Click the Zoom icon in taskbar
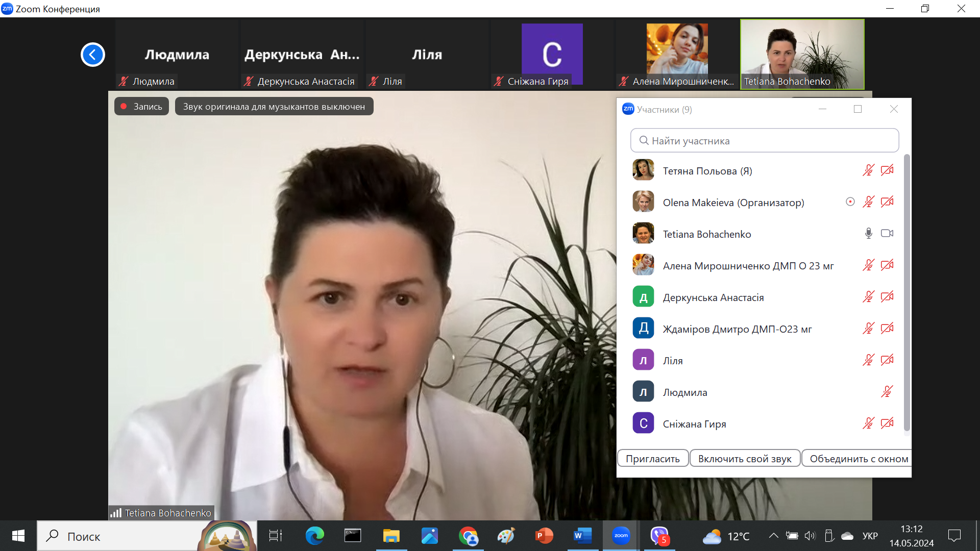980x551 pixels. pos(621,536)
